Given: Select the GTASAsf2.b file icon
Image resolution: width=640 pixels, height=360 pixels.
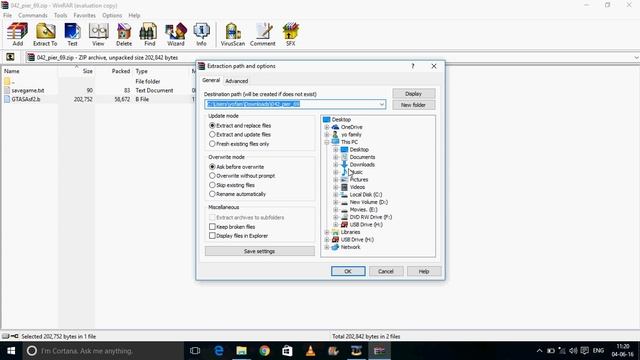Looking at the screenshot, I should [x=7, y=99].
